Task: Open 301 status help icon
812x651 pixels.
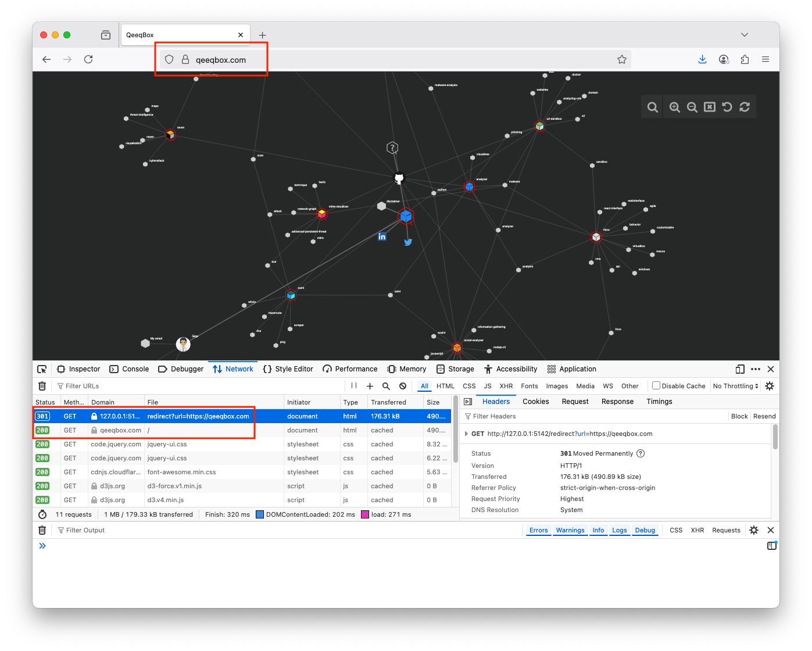Action: (x=641, y=453)
